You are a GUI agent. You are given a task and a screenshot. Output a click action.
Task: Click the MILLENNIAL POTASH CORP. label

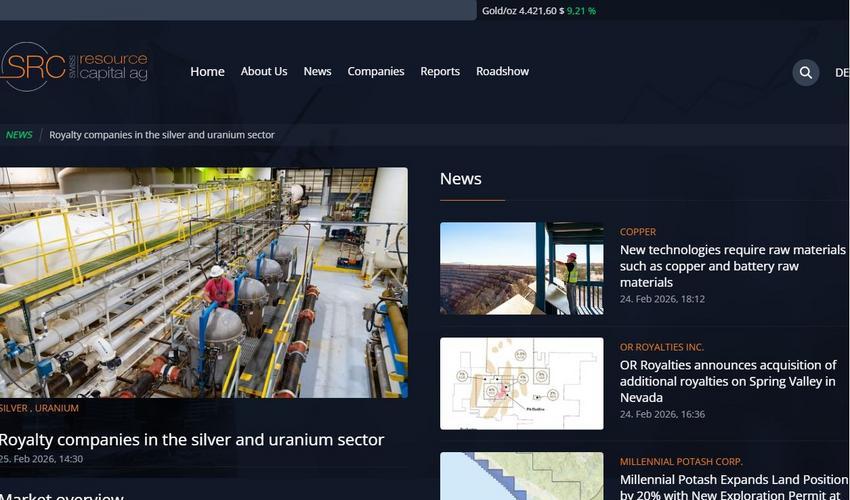point(681,462)
